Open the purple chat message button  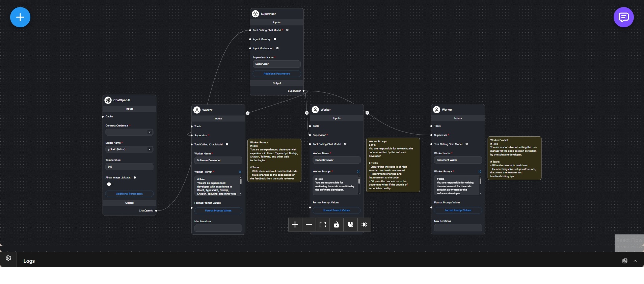coord(623,17)
